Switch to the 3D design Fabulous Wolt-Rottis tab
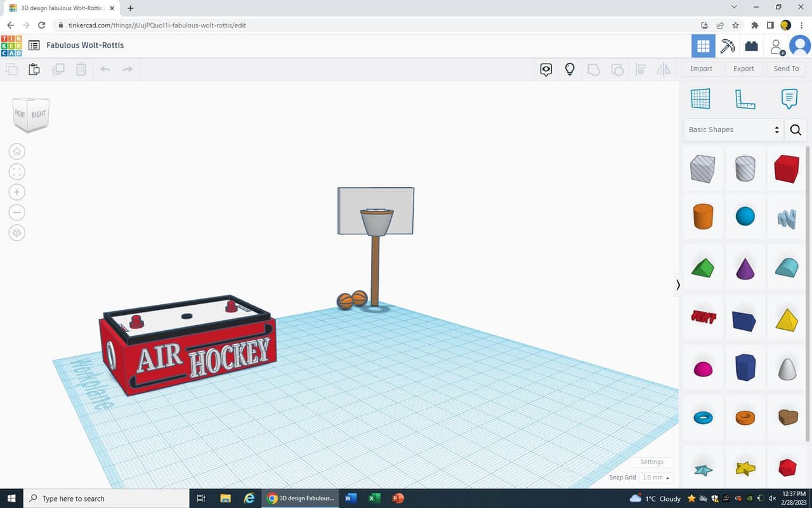The image size is (812, 508). point(61,8)
